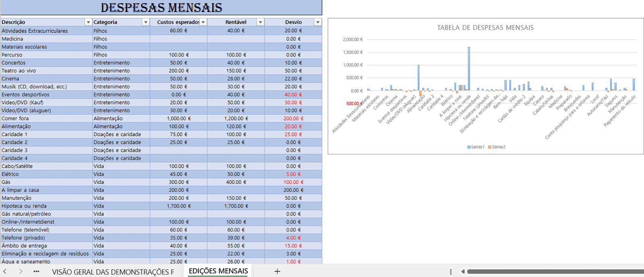Screen dimensions: 644x277
Task: Click the chart title TABELA DE DESPESAS MENSAIS
Action: tap(485, 28)
